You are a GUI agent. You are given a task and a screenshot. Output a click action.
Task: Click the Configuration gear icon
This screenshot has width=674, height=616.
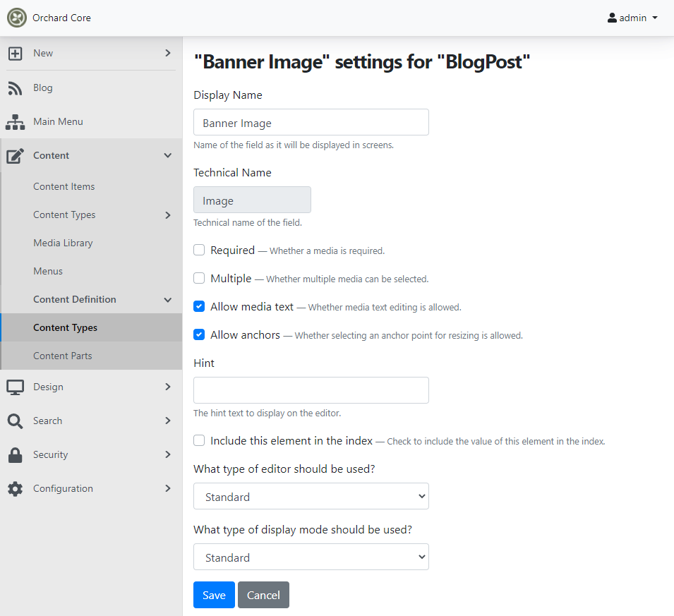pos(15,489)
